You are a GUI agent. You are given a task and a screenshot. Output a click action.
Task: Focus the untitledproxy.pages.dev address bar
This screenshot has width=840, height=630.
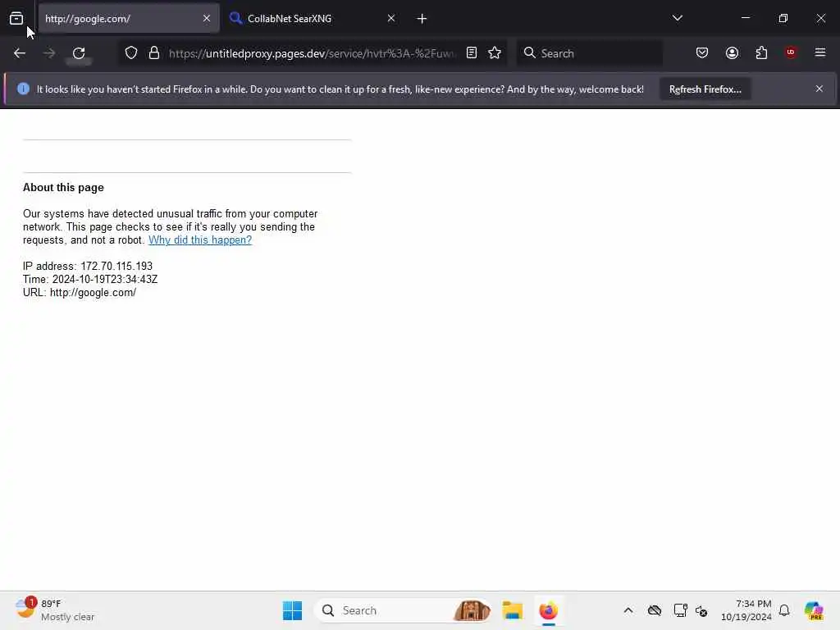point(313,53)
